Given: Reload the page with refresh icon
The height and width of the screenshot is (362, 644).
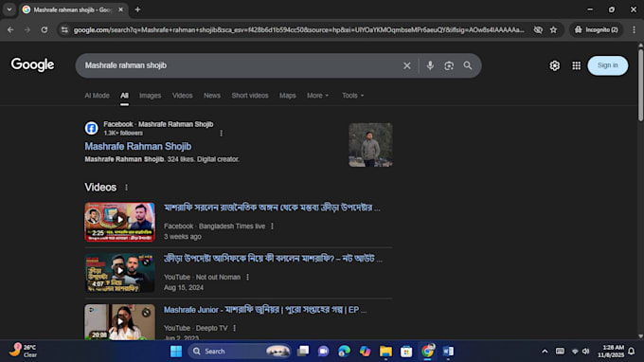Looking at the screenshot, I should [x=45, y=30].
